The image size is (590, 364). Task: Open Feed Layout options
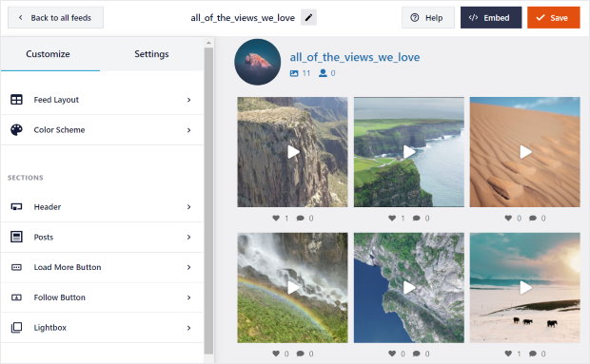click(102, 100)
